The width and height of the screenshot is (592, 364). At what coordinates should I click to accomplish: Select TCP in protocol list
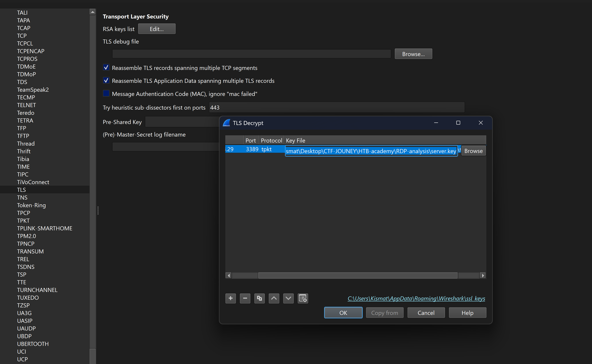click(x=22, y=36)
